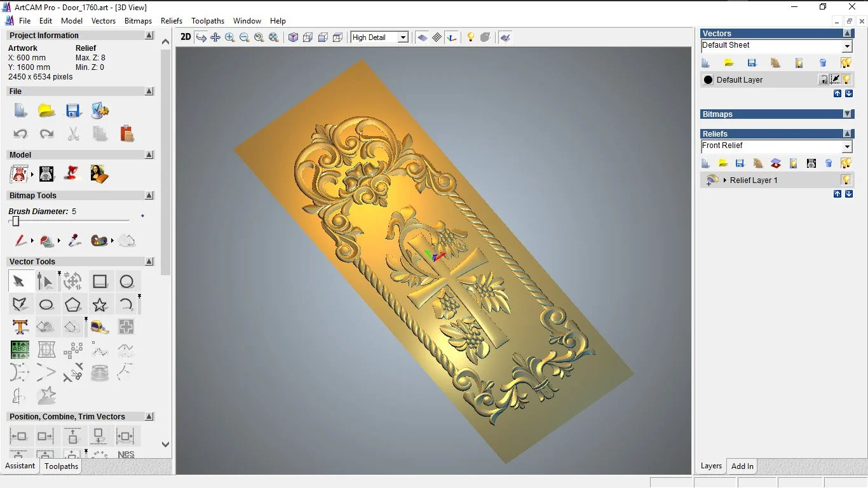Viewport: 868px width, 488px height.
Task: Click Save icon in File panel
Action: (x=73, y=111)
